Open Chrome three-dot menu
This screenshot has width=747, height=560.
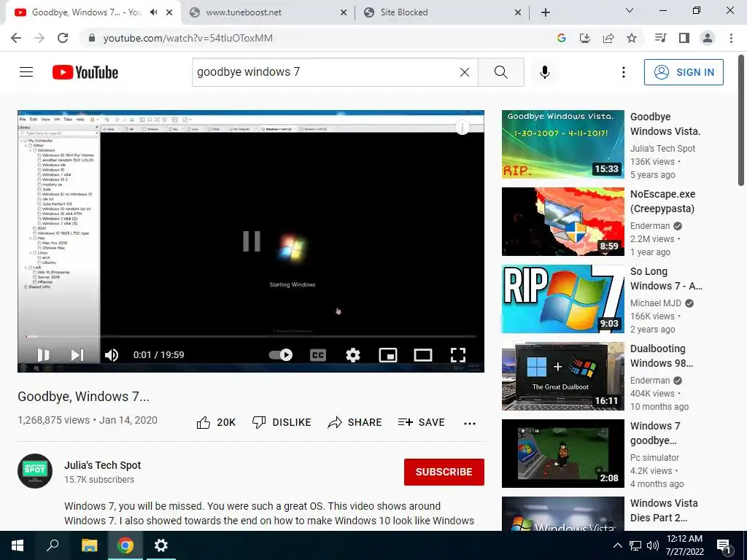point(731,38)
